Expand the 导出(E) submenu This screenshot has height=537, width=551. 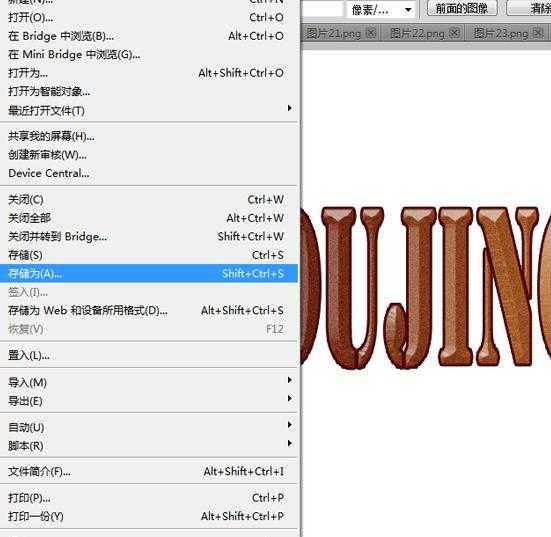[149, 401]
